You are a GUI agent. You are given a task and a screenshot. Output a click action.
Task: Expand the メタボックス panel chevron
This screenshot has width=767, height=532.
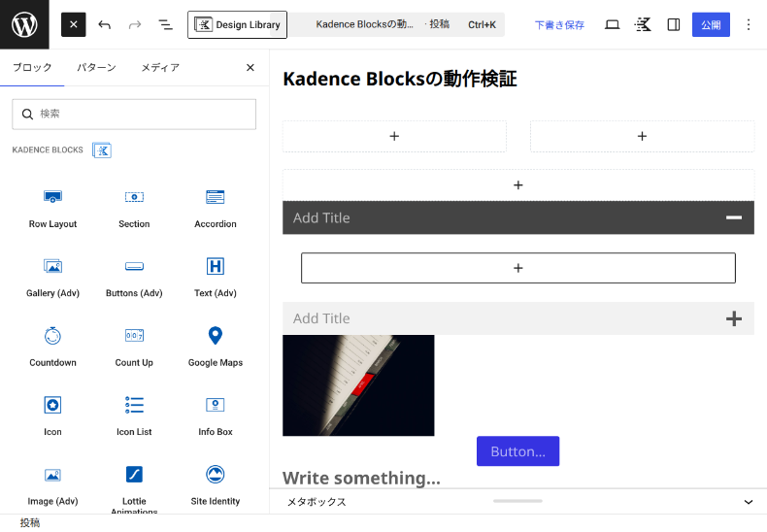coord(748,502)
